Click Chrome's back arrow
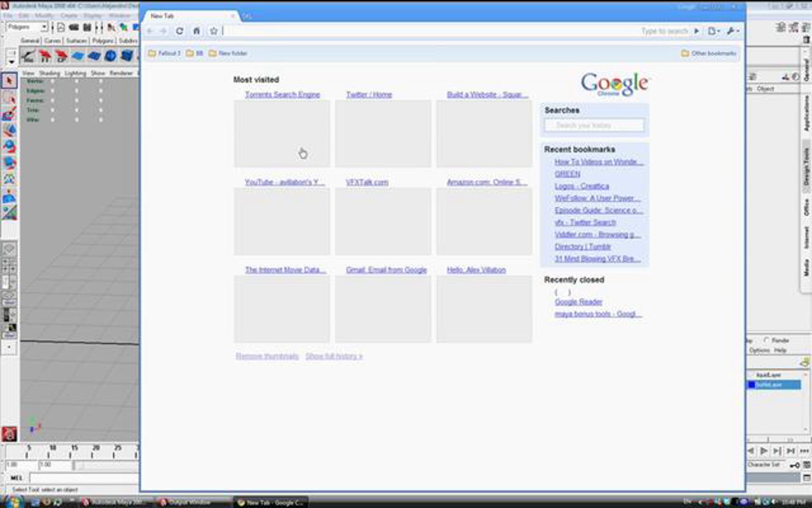This screenshot has height=508, width=812. click(x=150, y=31)
